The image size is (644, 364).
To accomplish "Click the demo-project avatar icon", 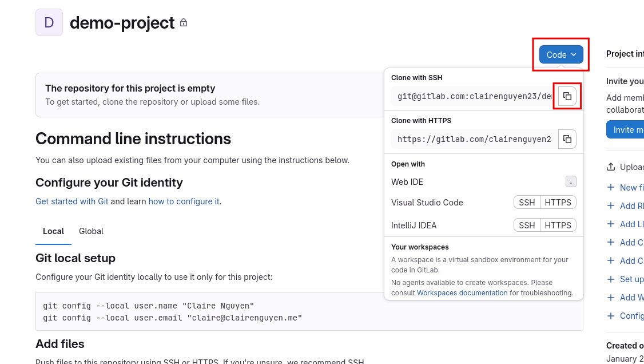I will tap(49, 22).
